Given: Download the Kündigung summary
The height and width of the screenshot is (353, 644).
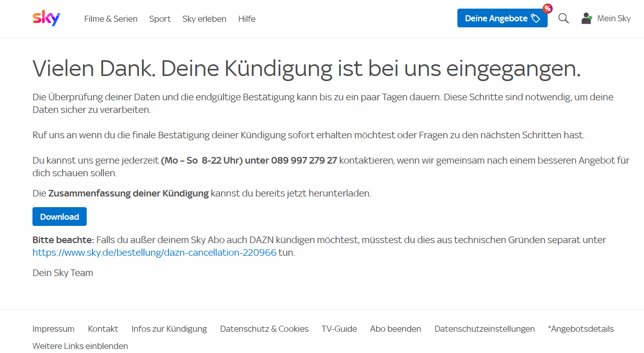Looking at the screenshot, I should pos(59,217).
